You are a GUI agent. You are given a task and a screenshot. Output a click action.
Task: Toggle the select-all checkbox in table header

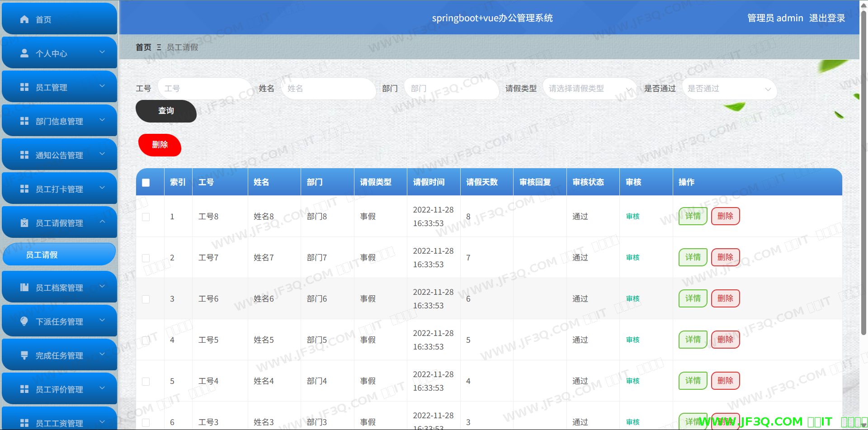pyautogui.click(x=146, y=183)
